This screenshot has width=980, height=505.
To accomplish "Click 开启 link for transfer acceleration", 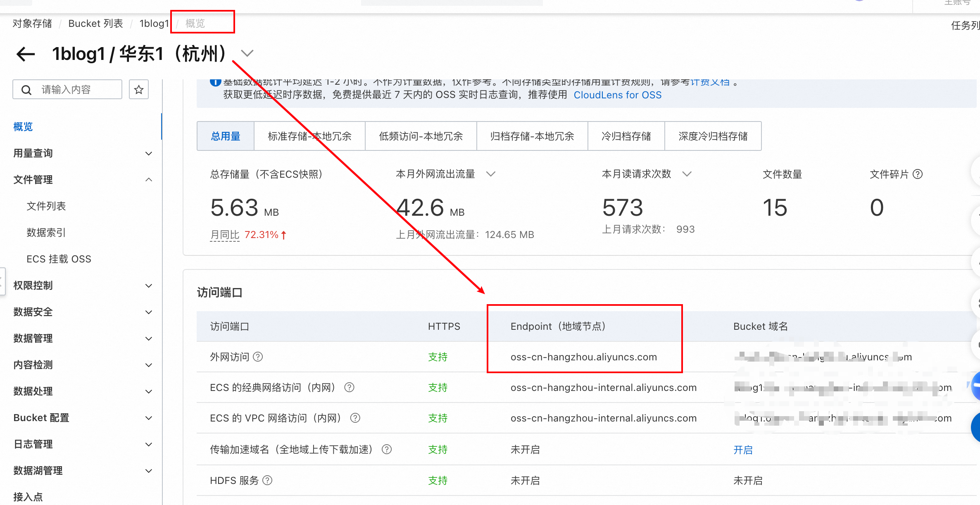I will click(743, 450).
